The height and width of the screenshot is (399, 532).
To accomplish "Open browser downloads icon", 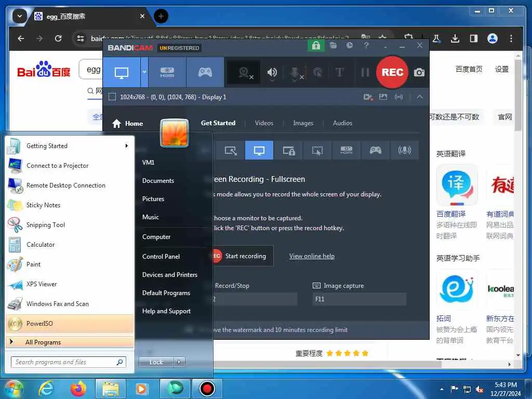I will pyautogui.click(x=455, y=38).
